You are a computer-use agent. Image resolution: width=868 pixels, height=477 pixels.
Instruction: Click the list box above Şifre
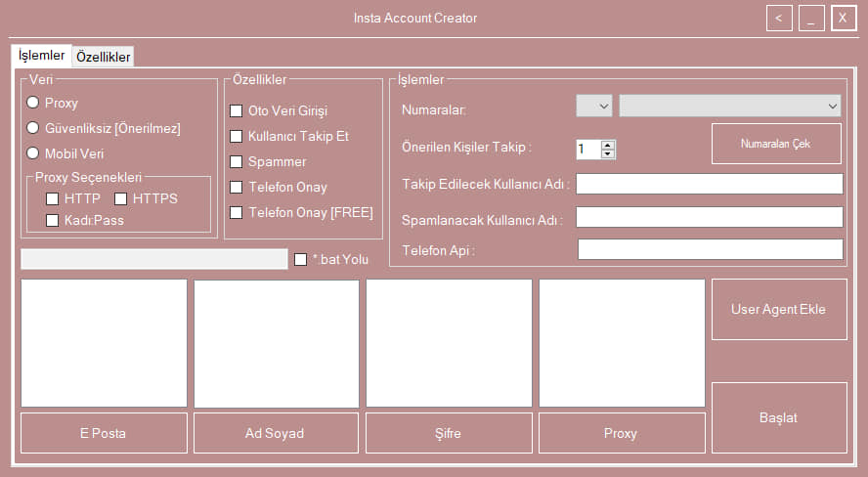449,343
